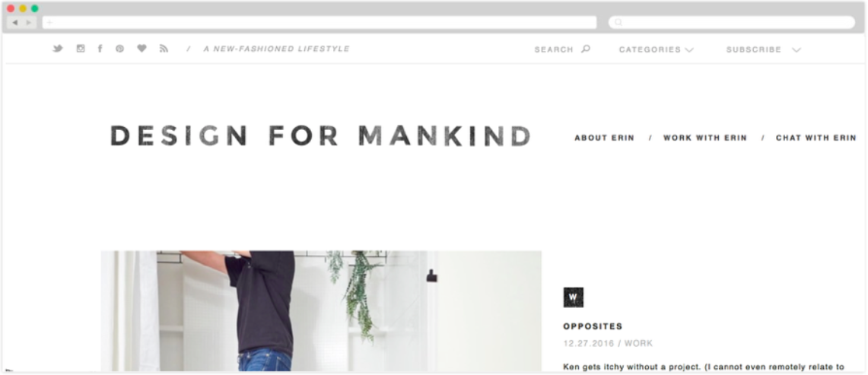The image size is (868, 375).
Task: Click the search magnifier icon
Action: point(586,49)
